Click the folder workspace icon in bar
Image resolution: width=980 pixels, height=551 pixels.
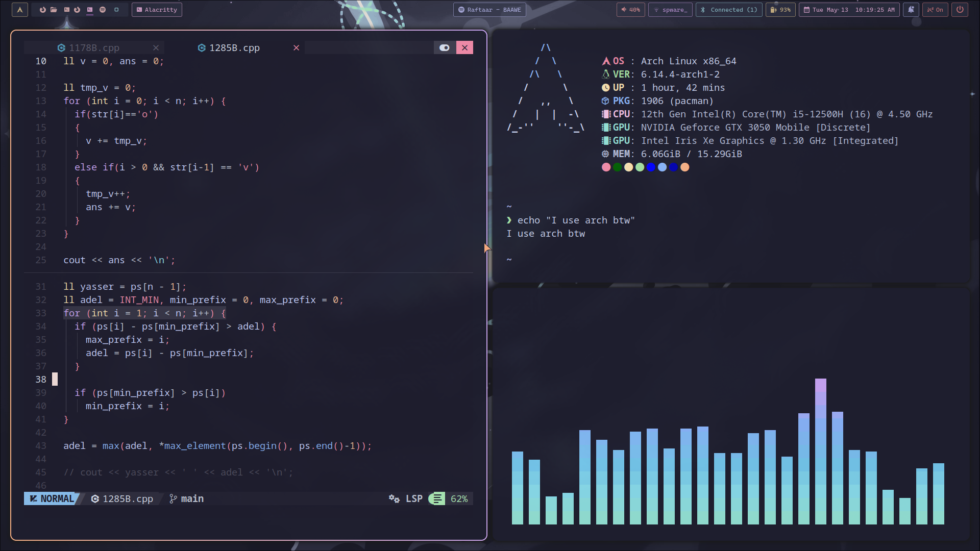point(54,10)
